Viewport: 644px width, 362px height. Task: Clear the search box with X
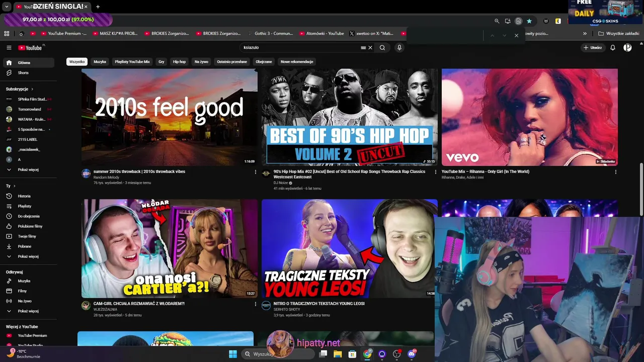point(370,48)
